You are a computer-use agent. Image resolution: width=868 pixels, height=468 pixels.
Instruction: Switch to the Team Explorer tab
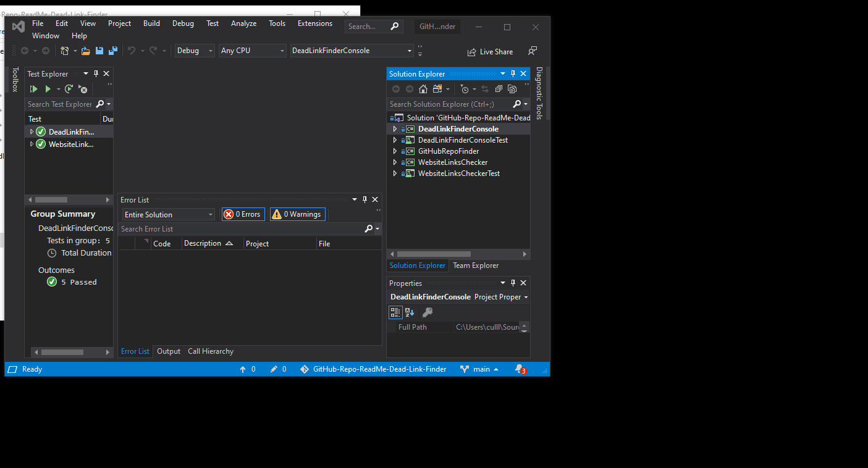[476, 265]
